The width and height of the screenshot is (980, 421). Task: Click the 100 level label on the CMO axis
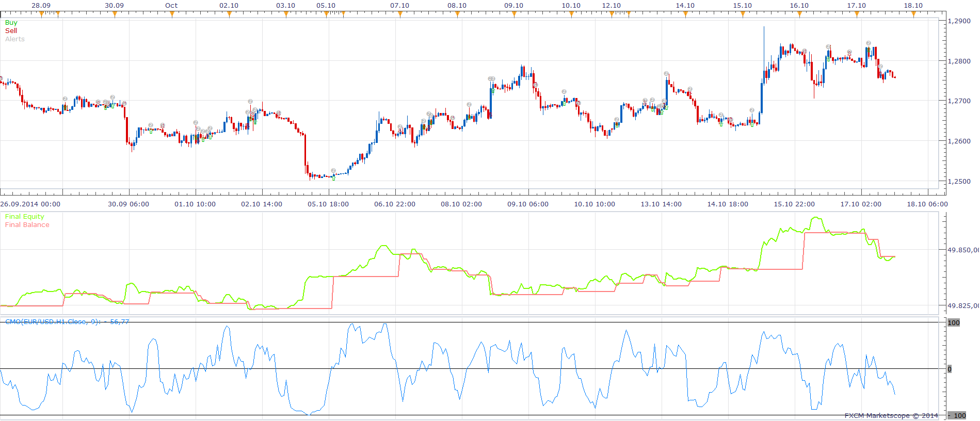point(954,322)
